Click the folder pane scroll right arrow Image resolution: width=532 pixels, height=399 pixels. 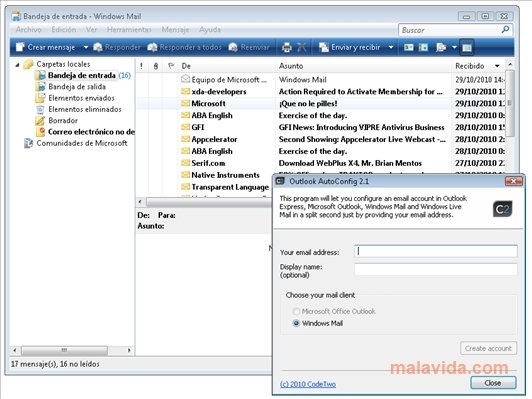coord(129,350)
